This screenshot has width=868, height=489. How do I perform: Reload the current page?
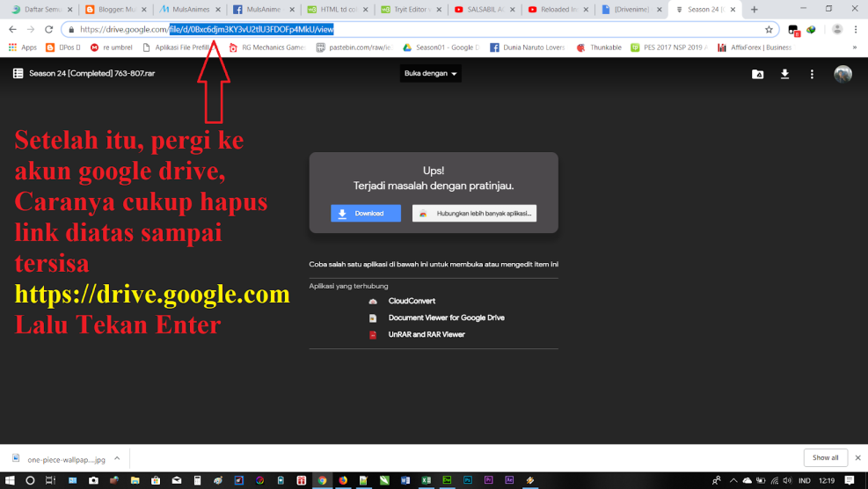pos(48,29)
